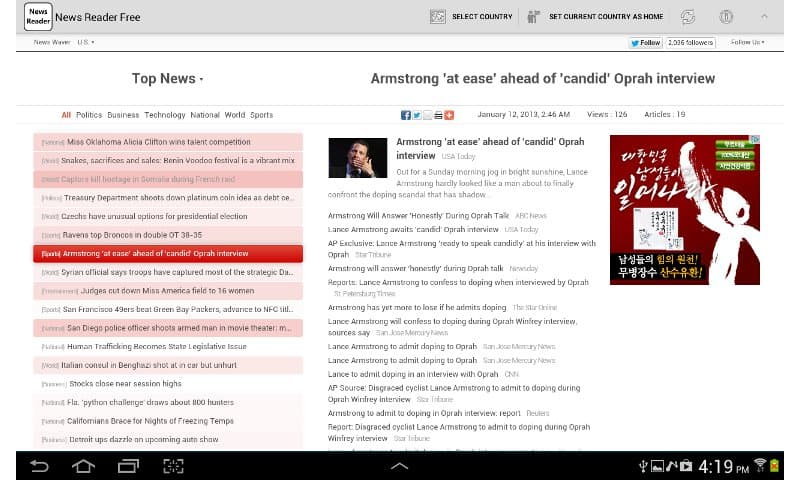Open the USA Today lead article title
The height and width of the screenshot is (480, 800).
pos(490,148)
